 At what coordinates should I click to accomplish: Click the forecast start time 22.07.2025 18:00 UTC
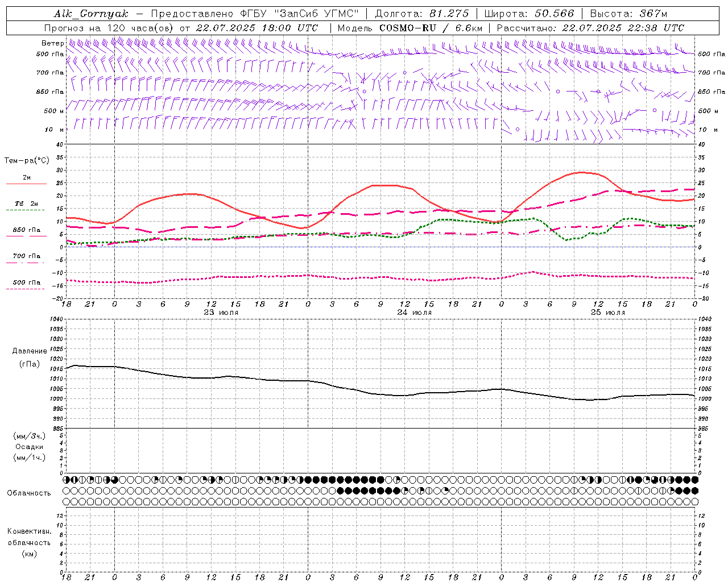click(257, 28)
